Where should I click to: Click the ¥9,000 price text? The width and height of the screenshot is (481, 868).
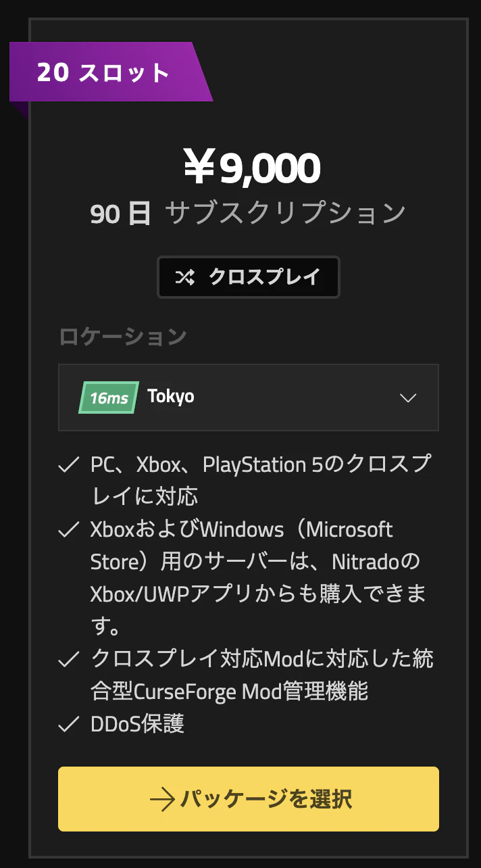(251, 168)
